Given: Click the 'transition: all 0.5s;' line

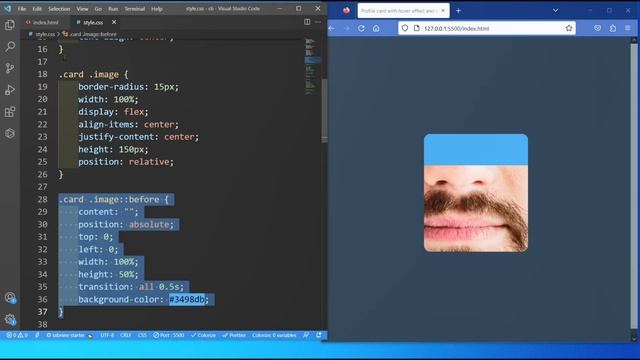Looking at the screenshot, I should (x=131, y=287).
